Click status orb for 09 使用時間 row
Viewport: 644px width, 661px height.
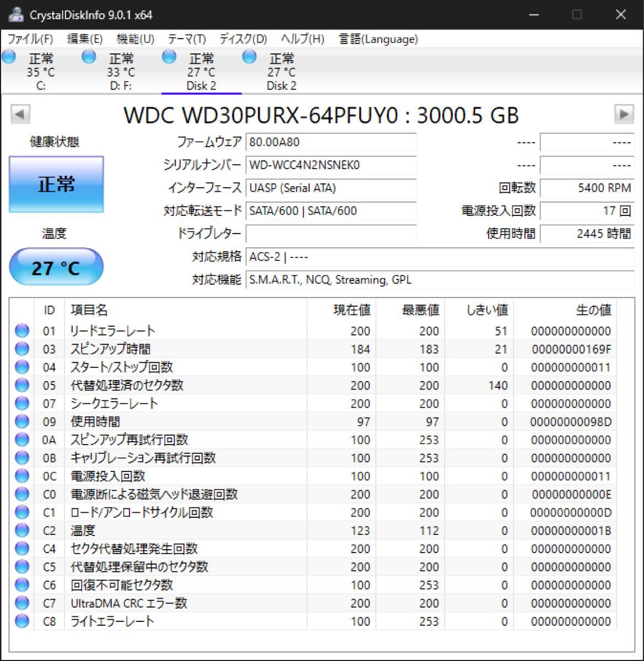[22, 422]
